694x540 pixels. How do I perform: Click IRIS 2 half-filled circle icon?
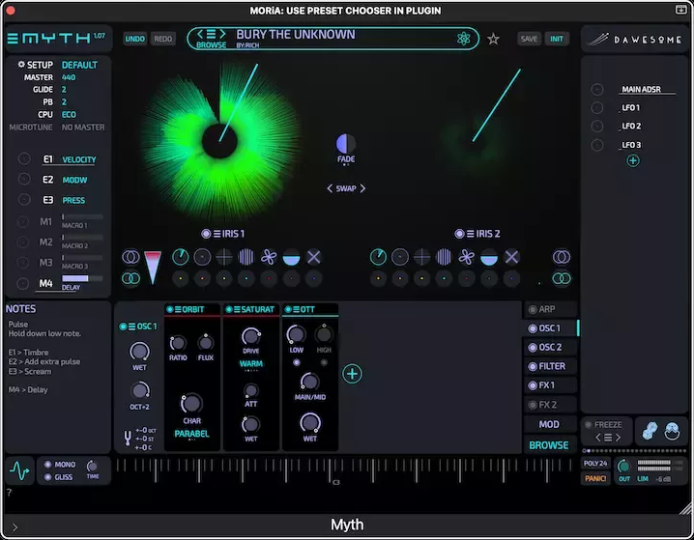(489, 257)
